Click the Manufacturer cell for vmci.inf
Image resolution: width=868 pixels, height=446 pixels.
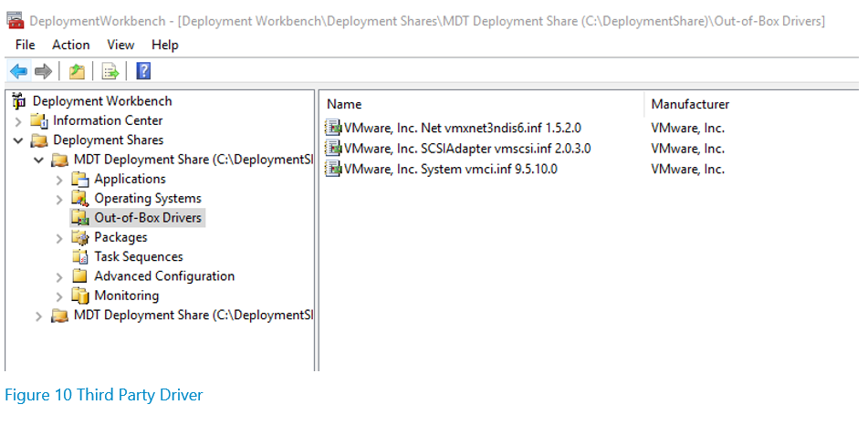point(687,169)
